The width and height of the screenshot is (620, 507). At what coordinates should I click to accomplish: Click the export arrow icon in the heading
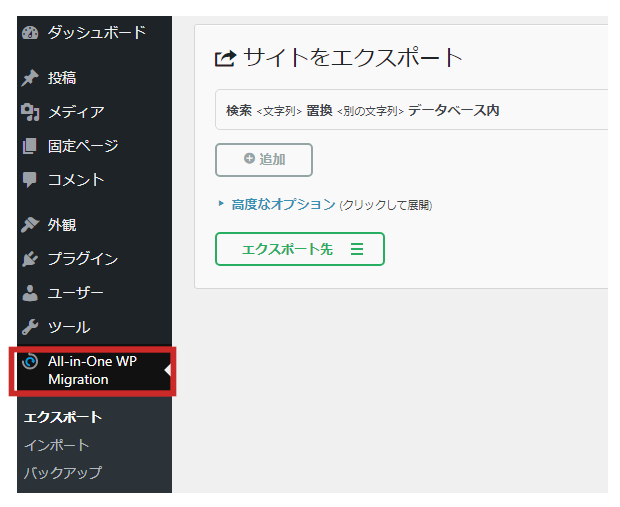tap(225, 59)
